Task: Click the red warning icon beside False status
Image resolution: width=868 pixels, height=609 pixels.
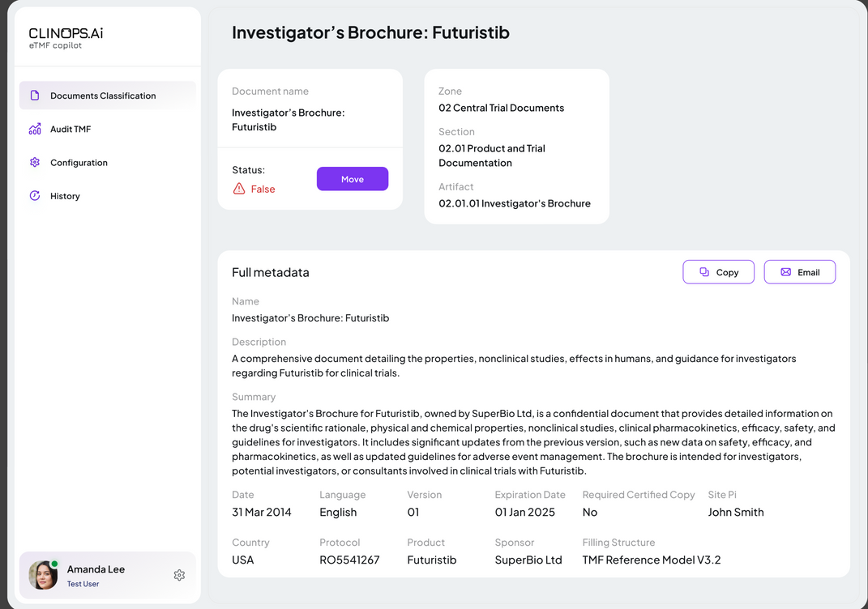Action: click(x=239, y=189)
